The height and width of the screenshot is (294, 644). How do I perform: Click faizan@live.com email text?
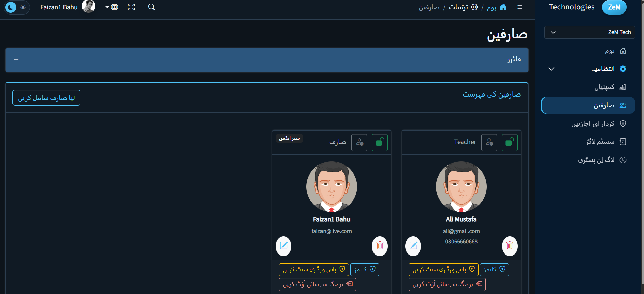click(332, 231)
